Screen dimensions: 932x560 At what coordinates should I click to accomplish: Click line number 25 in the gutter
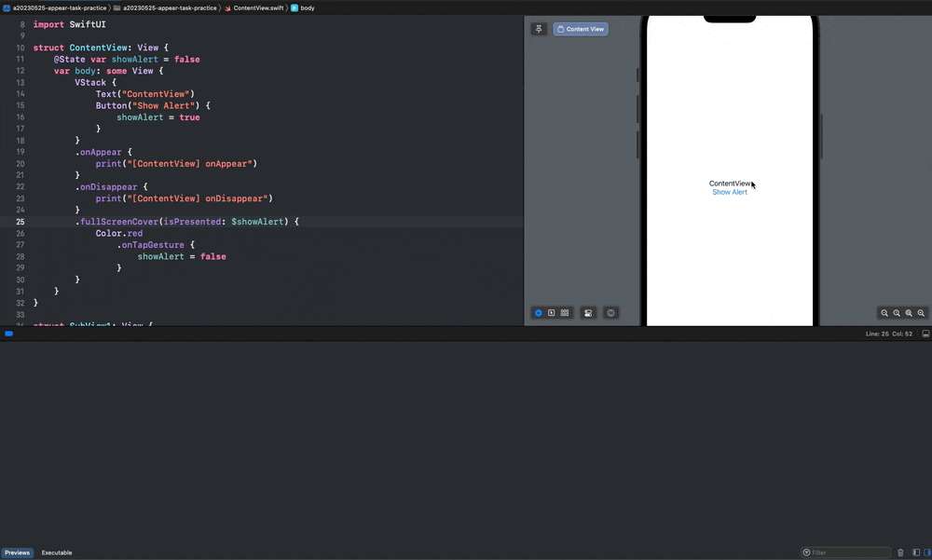point(21,222)
